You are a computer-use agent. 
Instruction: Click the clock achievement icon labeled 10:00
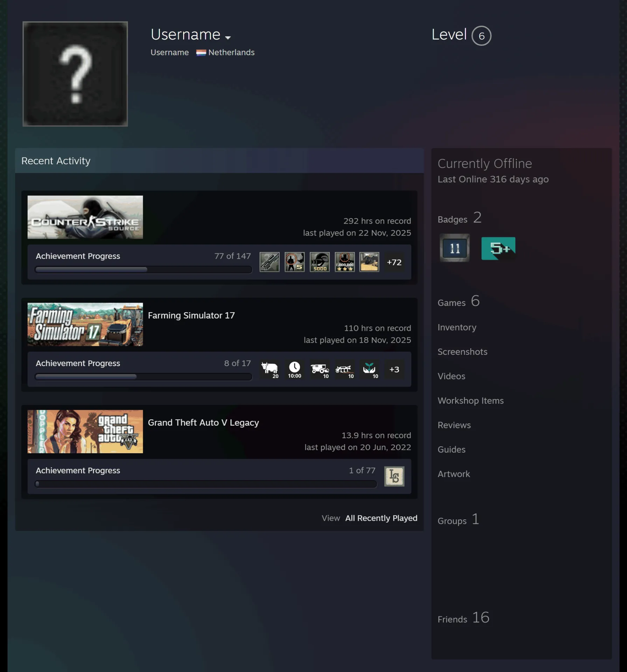click(294, 369)
